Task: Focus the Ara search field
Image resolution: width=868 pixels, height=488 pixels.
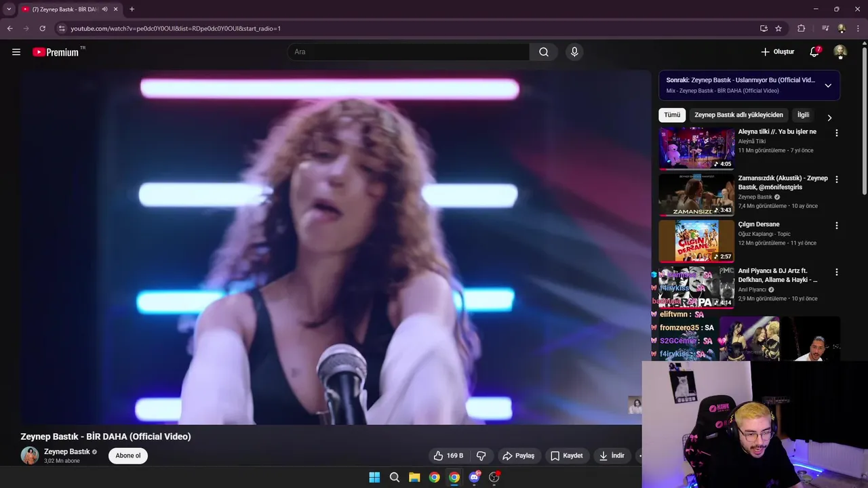Action: (409, 52)
